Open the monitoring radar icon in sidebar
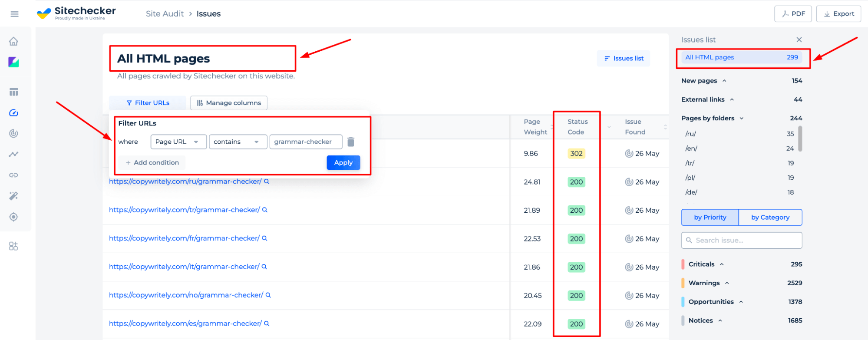 click(14, 133)
